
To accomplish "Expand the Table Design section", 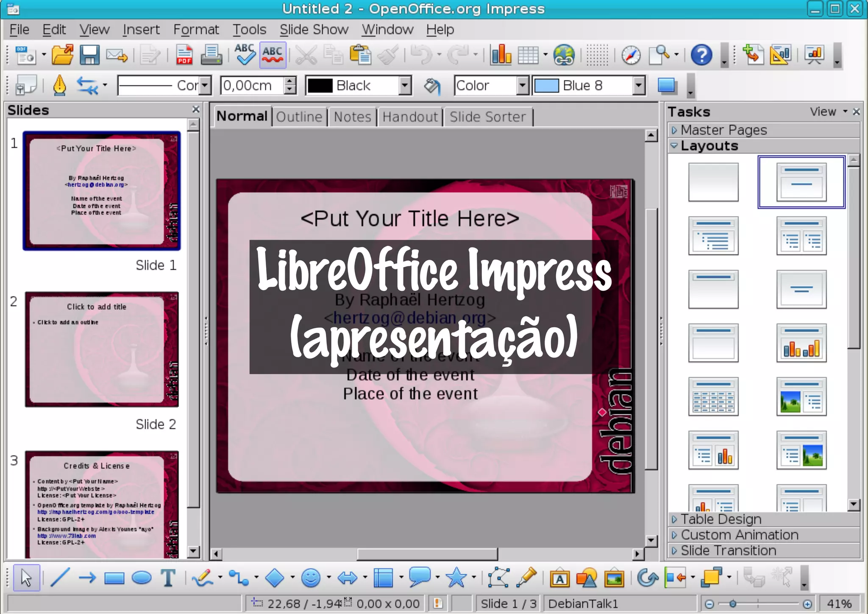I will click(x=764, y=519).
